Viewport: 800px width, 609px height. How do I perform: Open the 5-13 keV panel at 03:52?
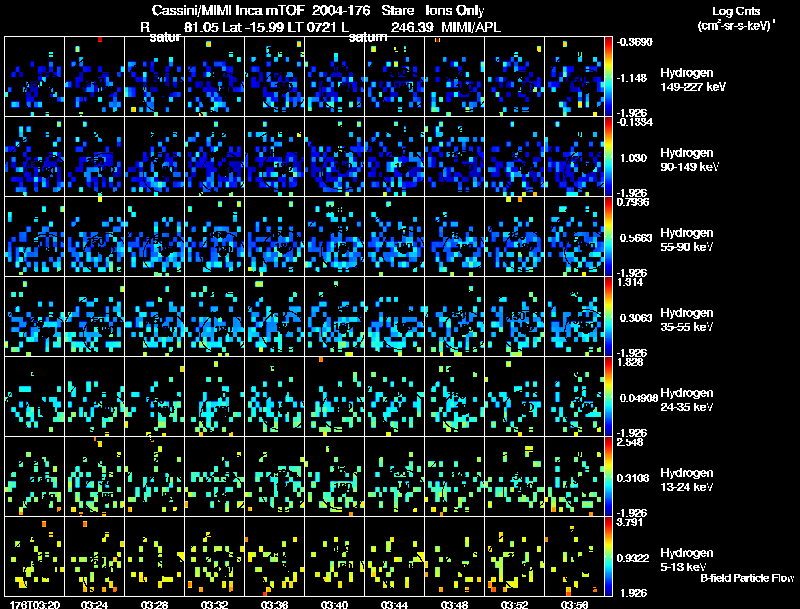[514, 557]
